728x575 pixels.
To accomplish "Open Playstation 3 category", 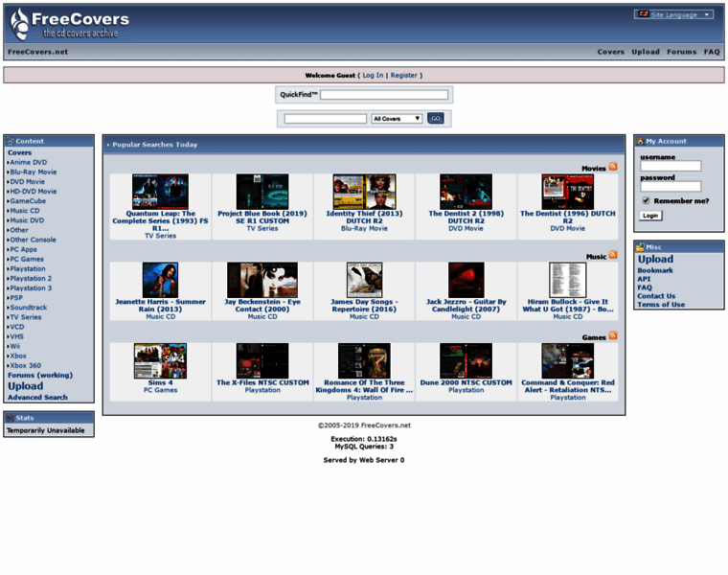I will (31, 287).
